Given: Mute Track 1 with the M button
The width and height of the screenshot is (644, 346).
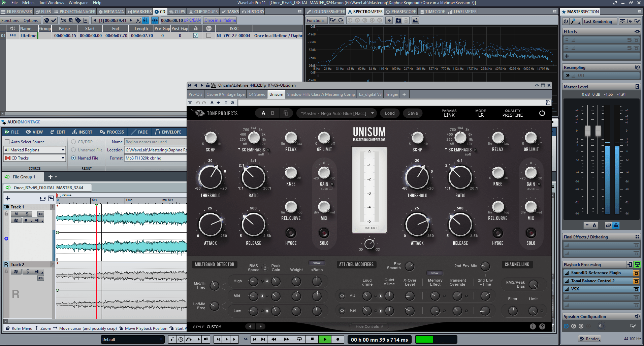Looking at the screenshot, I should 16,214.
